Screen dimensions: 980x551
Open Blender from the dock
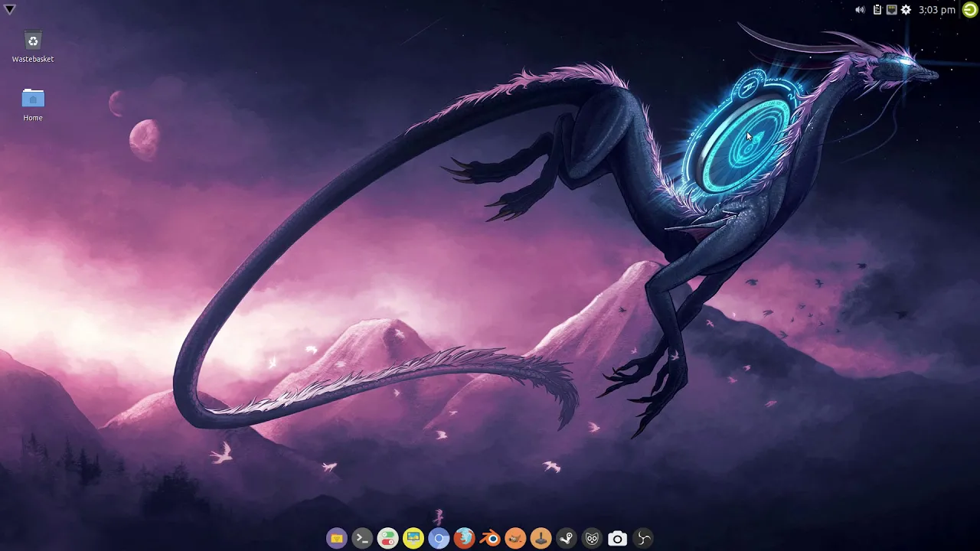point(490,539)
